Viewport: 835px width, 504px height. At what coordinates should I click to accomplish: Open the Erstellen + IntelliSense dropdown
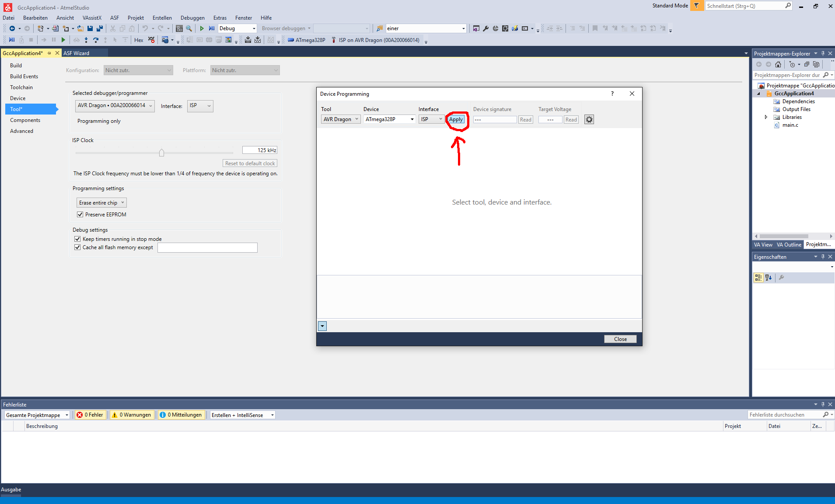pyautogui.click(x=243, y=415)
